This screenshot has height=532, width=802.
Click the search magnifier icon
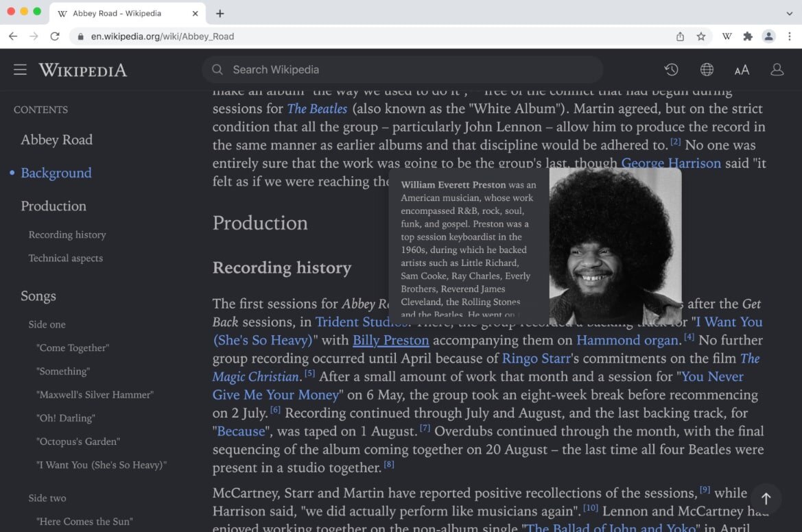tap(217, 69)
